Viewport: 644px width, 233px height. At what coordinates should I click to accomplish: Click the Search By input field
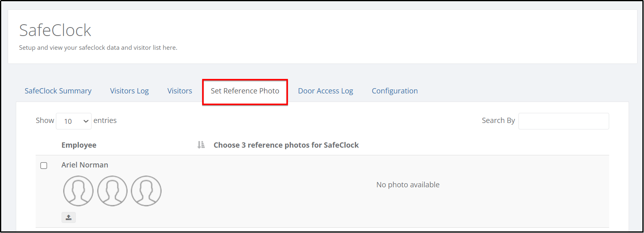(564, 121)
